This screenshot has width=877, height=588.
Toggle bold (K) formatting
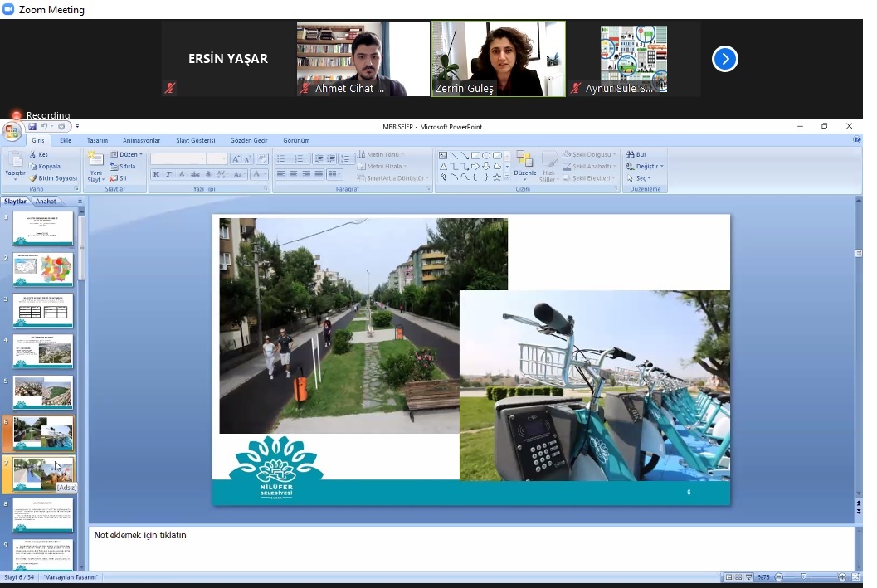click(x=156, y=175)
